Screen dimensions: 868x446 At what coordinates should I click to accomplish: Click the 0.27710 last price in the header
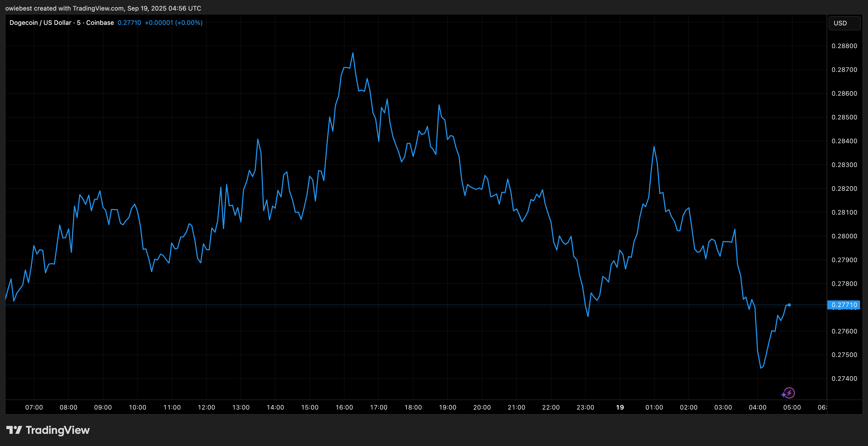coord(129,22)
